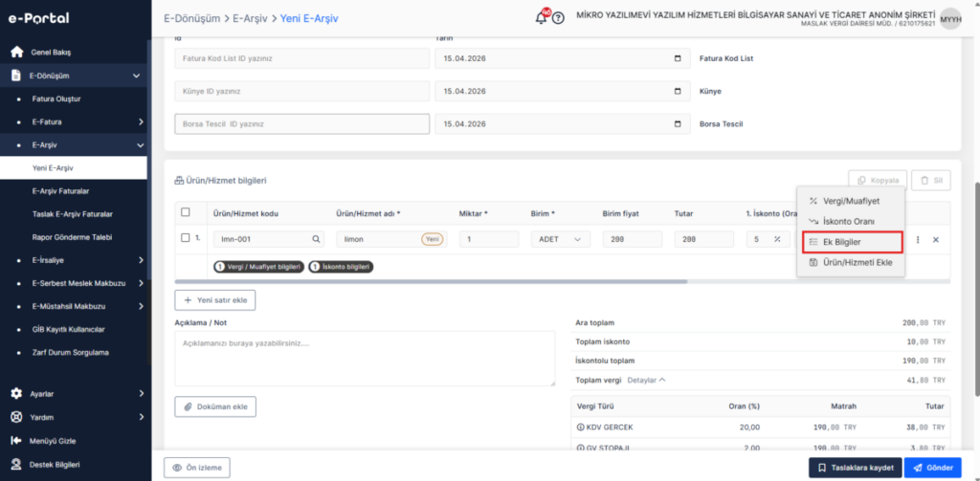The width and height of the screenshot is (980, 481).
Task: Collapse the E-Dönüşüm sidebar section
Action: coord(137,76)
